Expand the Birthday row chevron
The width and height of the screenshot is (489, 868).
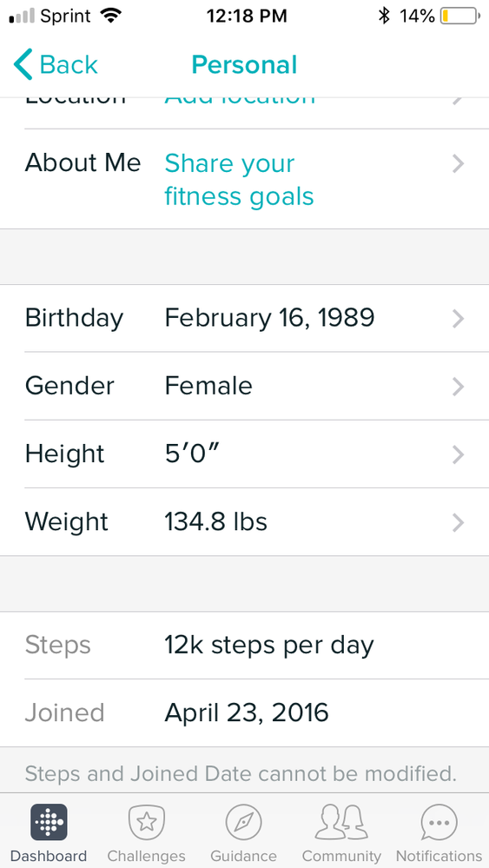(458, 319)
